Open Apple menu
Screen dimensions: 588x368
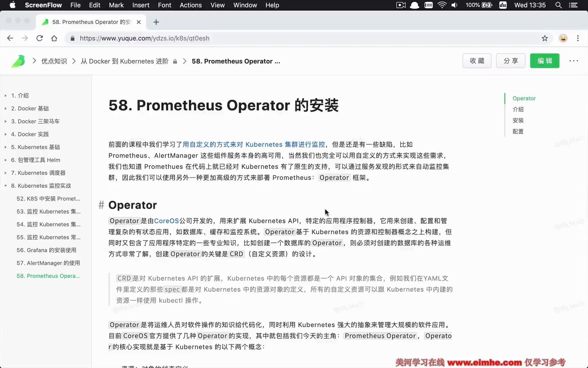coord(12,5)
